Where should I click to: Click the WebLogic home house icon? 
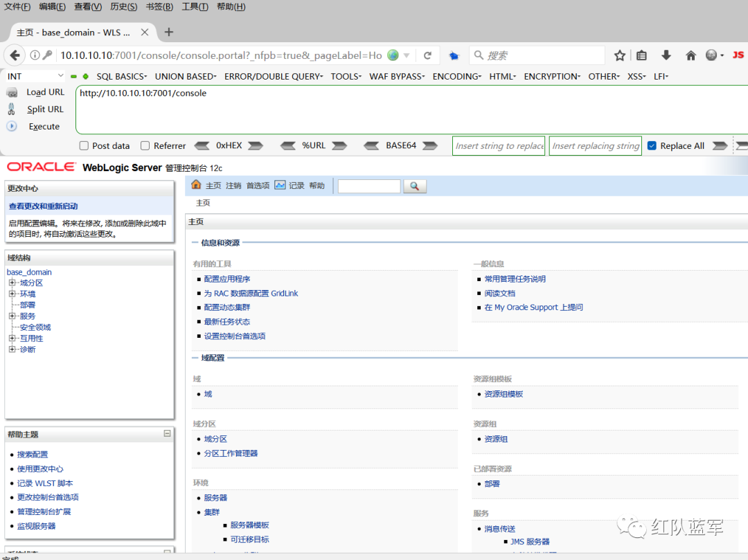point(196,184)
